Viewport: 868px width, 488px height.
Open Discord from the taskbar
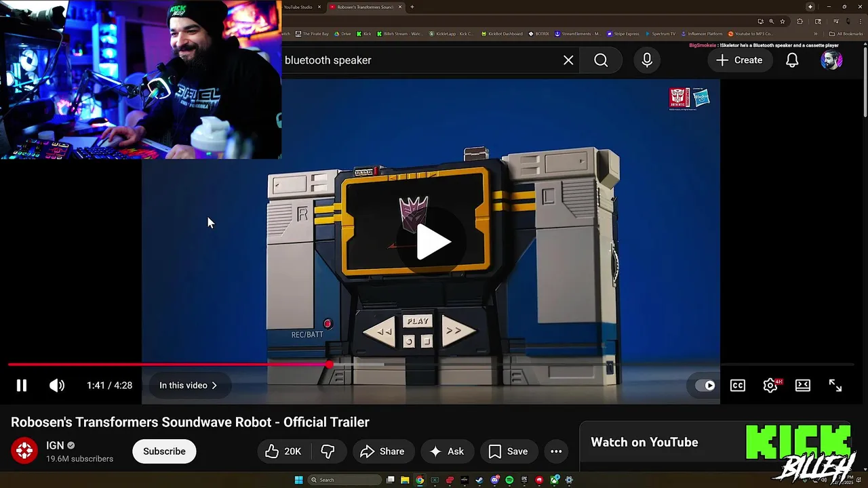point(494,480)
